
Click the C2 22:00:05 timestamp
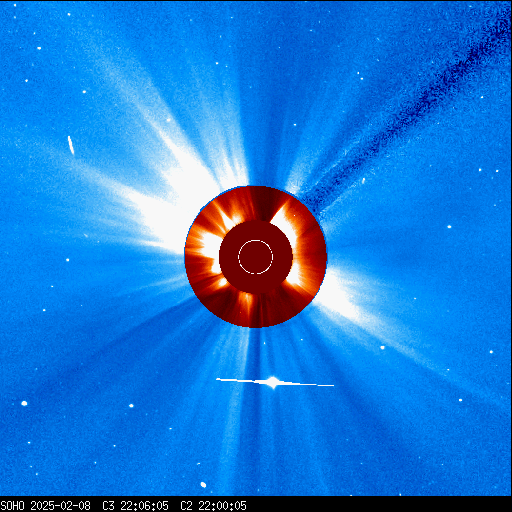(213, 505)
